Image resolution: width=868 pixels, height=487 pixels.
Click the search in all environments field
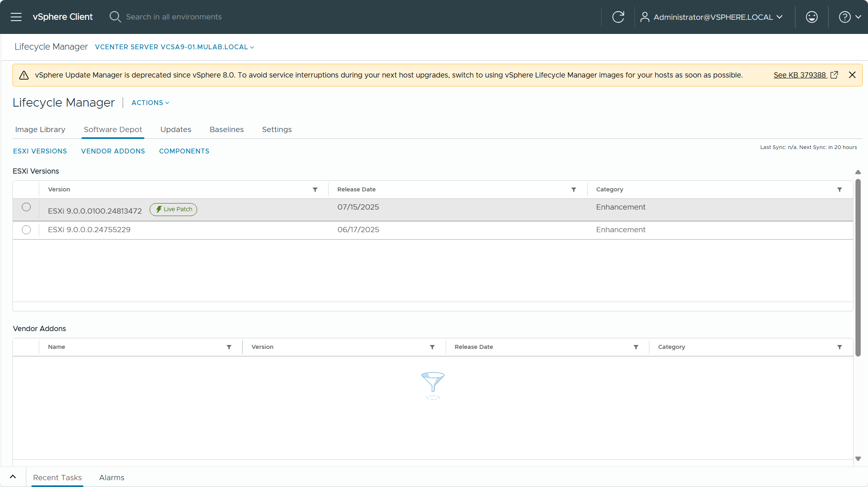click(x=174, y=17)
